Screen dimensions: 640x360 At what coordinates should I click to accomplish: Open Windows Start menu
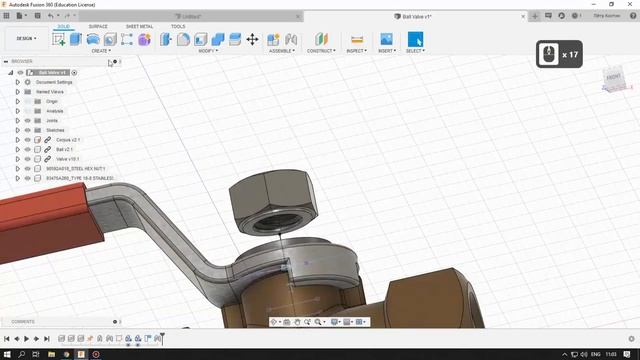pos(7,354)
